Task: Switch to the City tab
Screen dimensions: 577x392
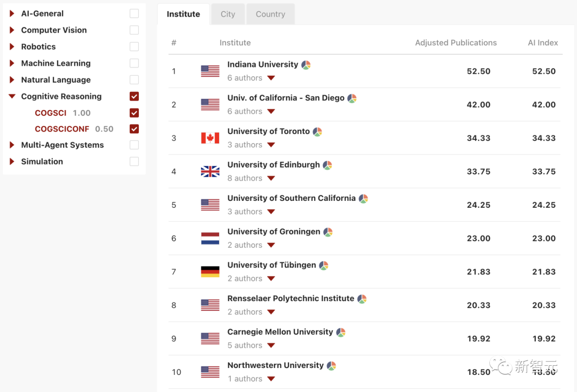Action: pos(228,14)
